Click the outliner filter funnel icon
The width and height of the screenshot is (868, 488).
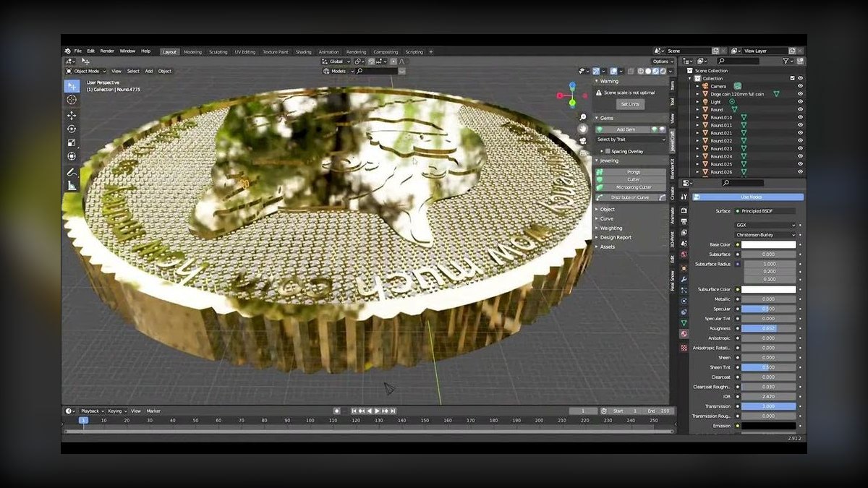click(x=787, y=61)
